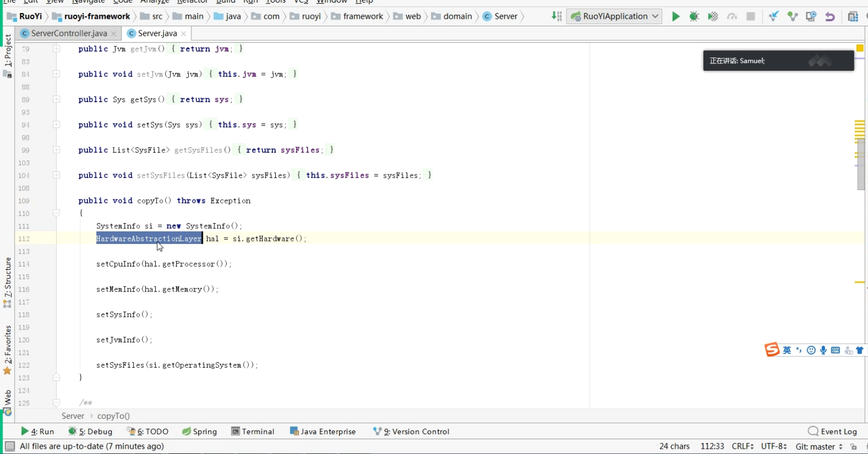Viewport: 868px width, 454px height.
Task: Toggle Sogou Chinese/English mode 英
Action: pos(787,350)
